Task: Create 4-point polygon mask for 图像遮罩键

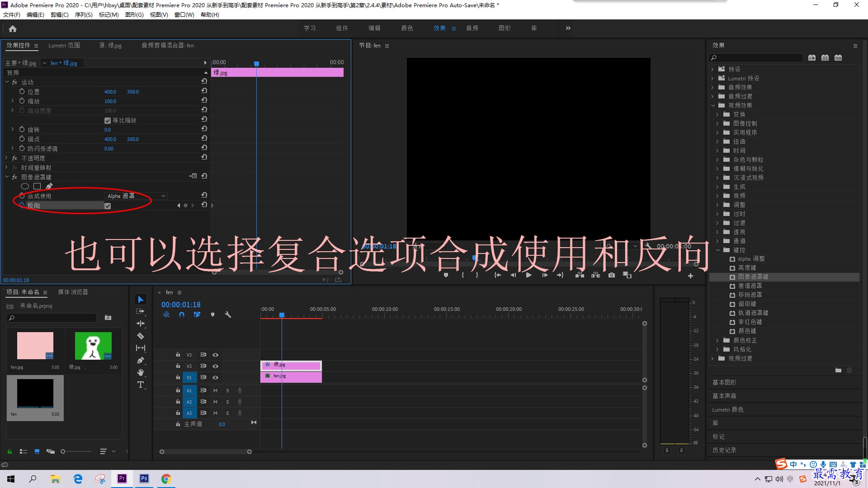Action: click(x=37, y=186)
